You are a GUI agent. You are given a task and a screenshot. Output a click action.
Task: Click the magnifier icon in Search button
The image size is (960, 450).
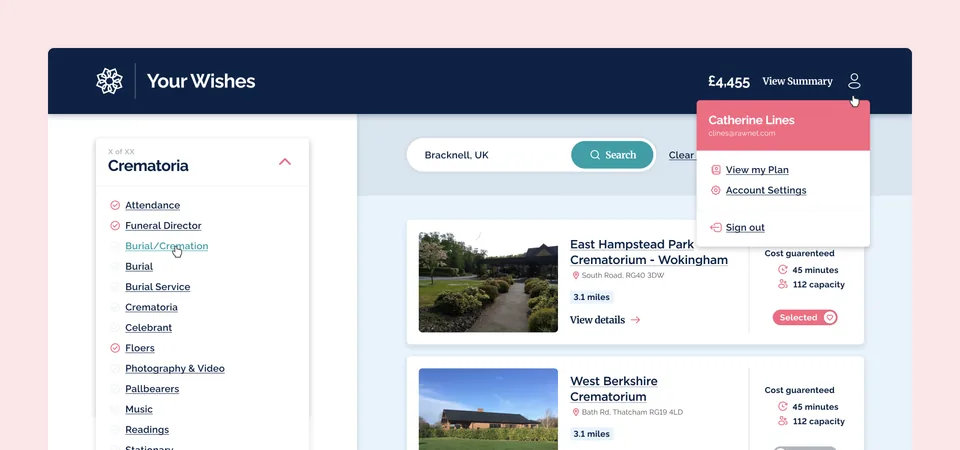(594, 155)
